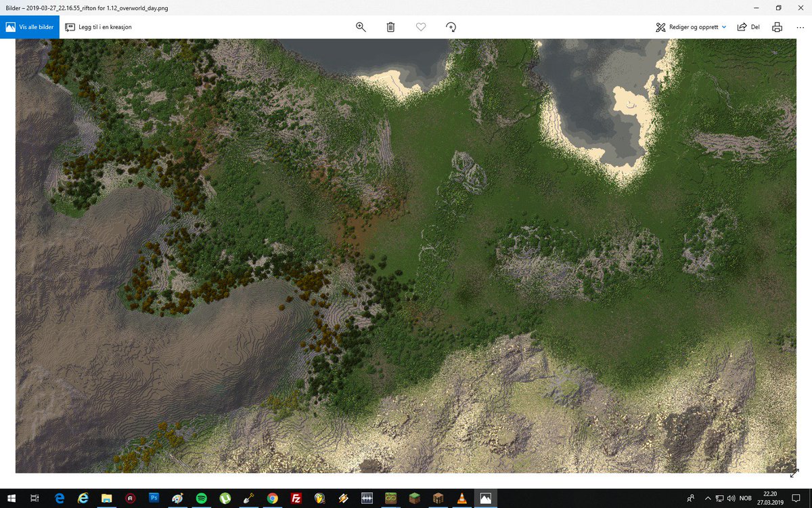Image resolution: width=812 pixels, height=508 pixels.
Task: Open Task View on the taskbar
Action: 34,498
